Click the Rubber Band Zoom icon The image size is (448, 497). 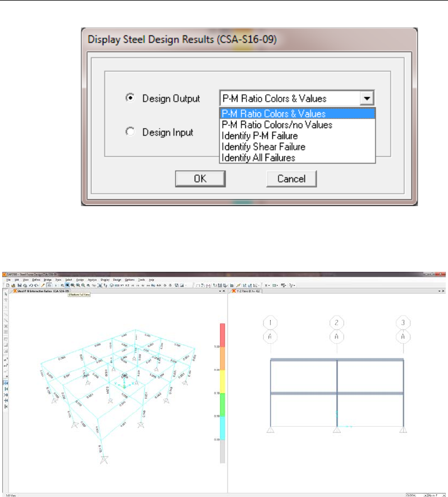(62, 285)
